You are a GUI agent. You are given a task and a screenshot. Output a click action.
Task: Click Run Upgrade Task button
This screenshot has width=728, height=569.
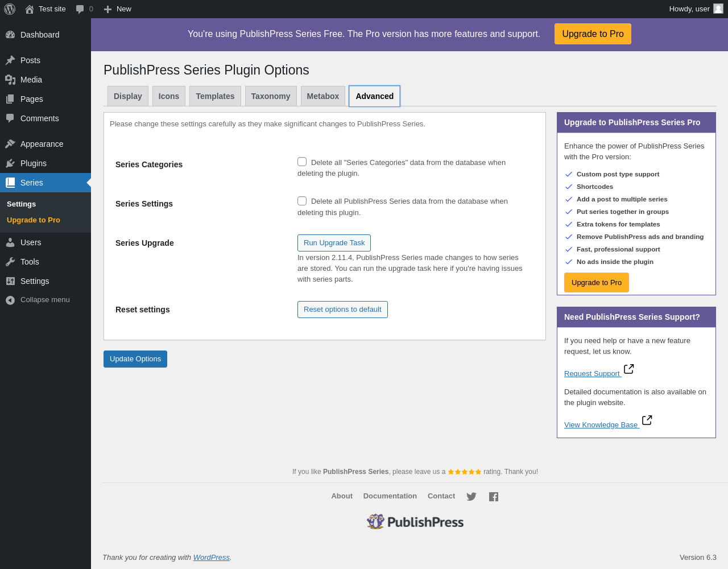click(x=334, y=243)
